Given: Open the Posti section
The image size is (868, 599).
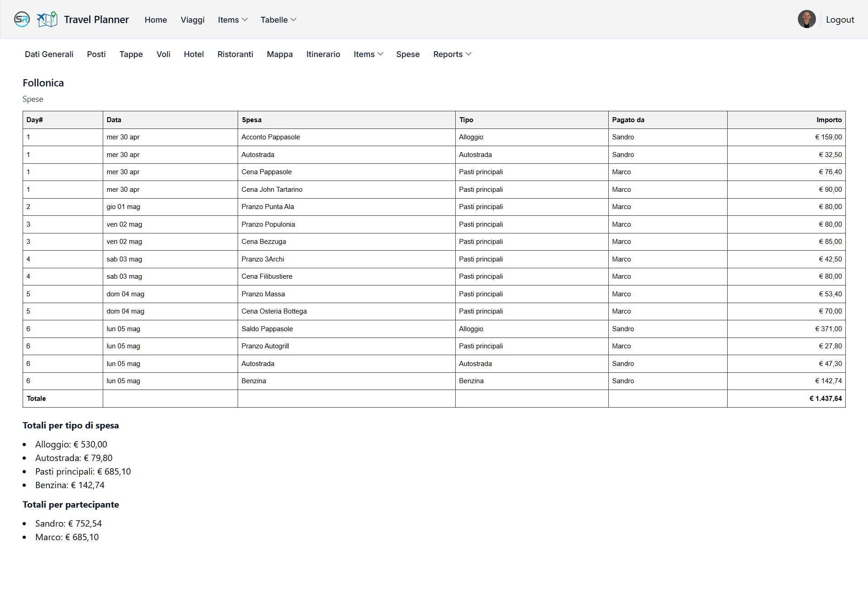Looking at the screenshot, I should click(x=96, y=54).
